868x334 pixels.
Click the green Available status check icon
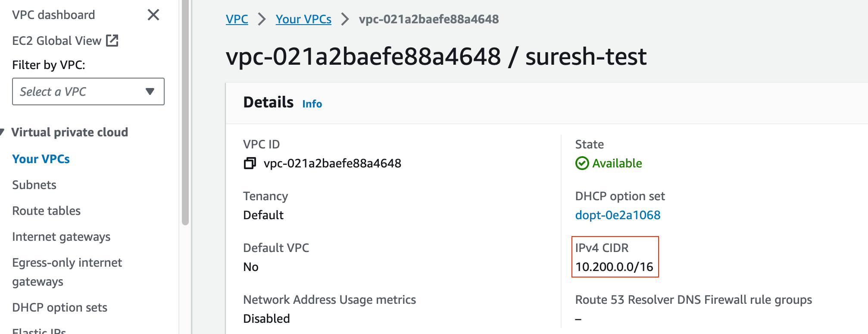582,163
